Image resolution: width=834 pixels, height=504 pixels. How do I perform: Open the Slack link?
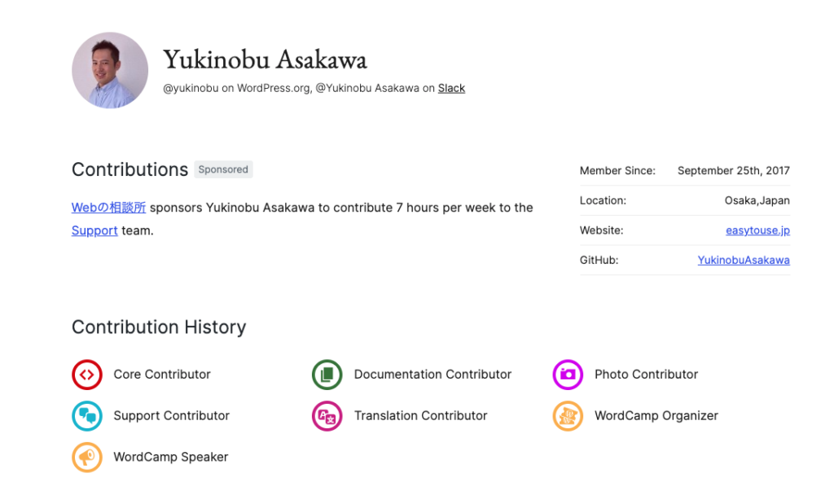[451, 88]
